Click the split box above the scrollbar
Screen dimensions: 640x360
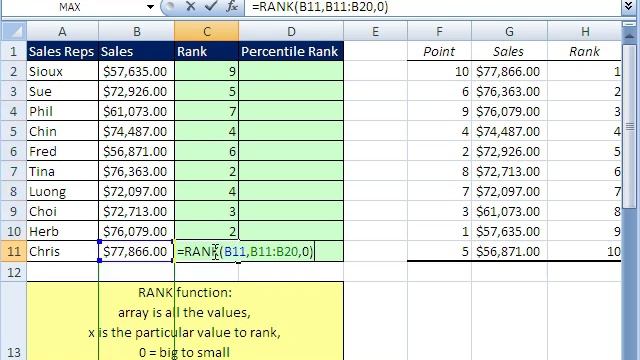click(x=629, y=24)
